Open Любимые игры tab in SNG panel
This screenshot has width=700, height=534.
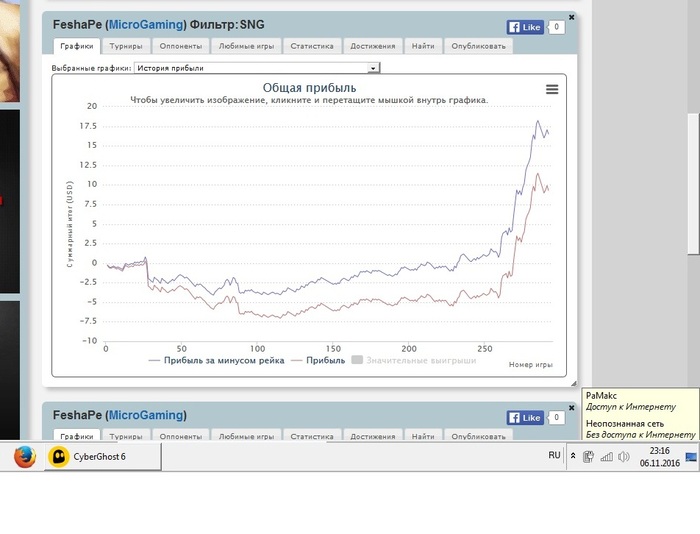point(246,46)
